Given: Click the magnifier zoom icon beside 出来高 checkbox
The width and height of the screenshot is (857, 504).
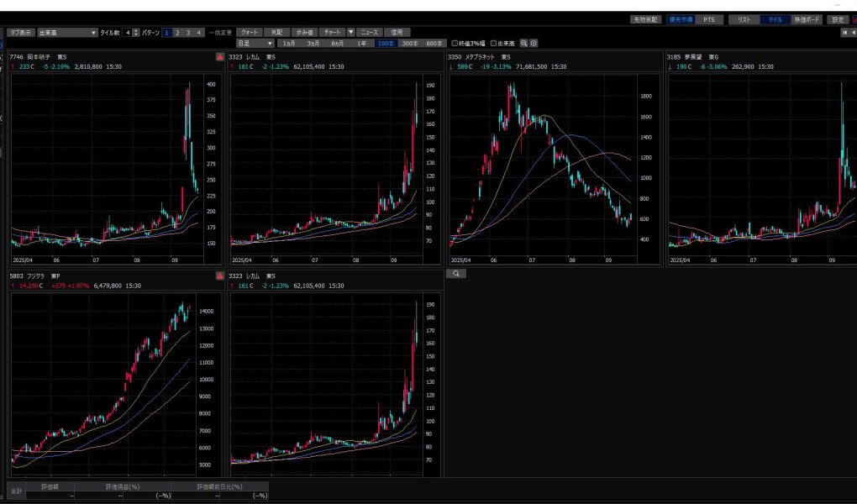Looking at the screenshot, I should coord(524,43).
